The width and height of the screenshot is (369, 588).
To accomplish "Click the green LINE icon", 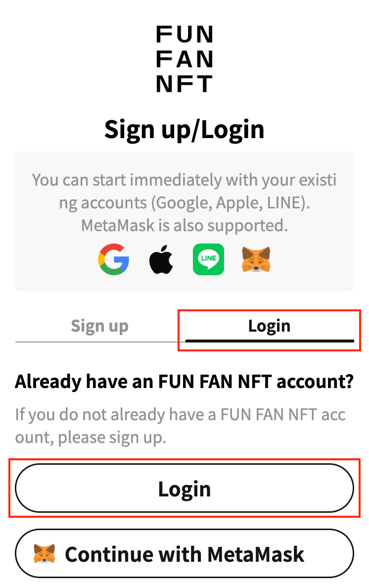I will point(208,259).
